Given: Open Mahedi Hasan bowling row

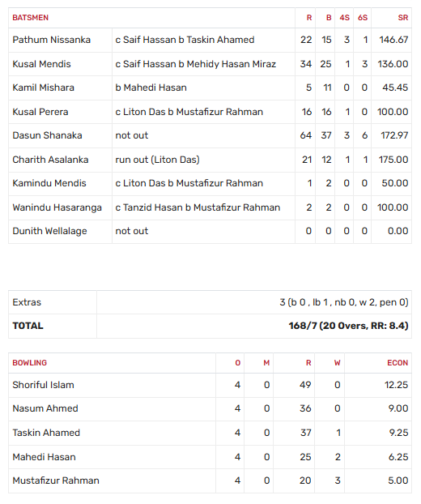Looking at the screenshot, I should (210, 457).
